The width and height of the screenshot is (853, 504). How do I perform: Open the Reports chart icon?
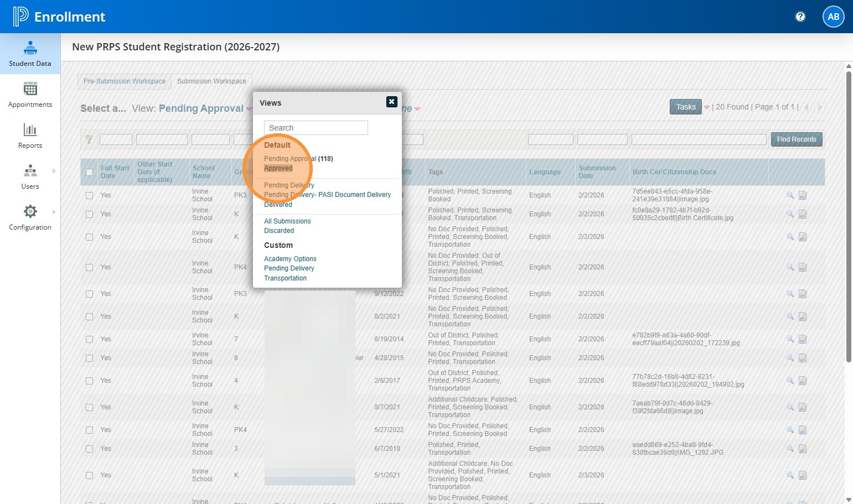point(30,130)
